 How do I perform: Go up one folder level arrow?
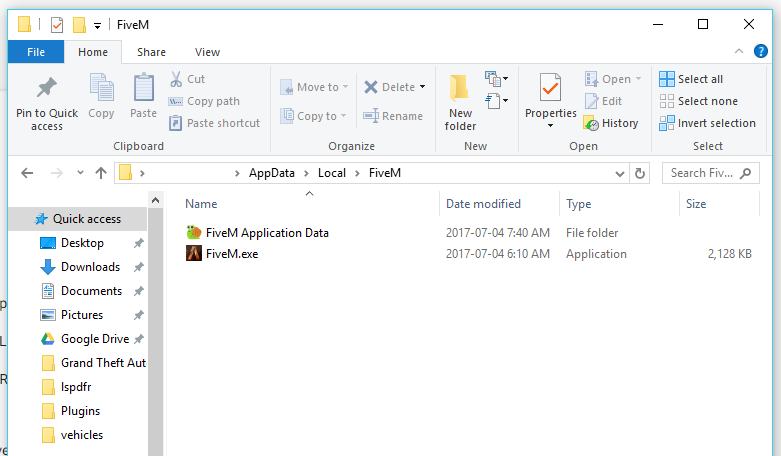pyautogui.click(x=101, y=173)
